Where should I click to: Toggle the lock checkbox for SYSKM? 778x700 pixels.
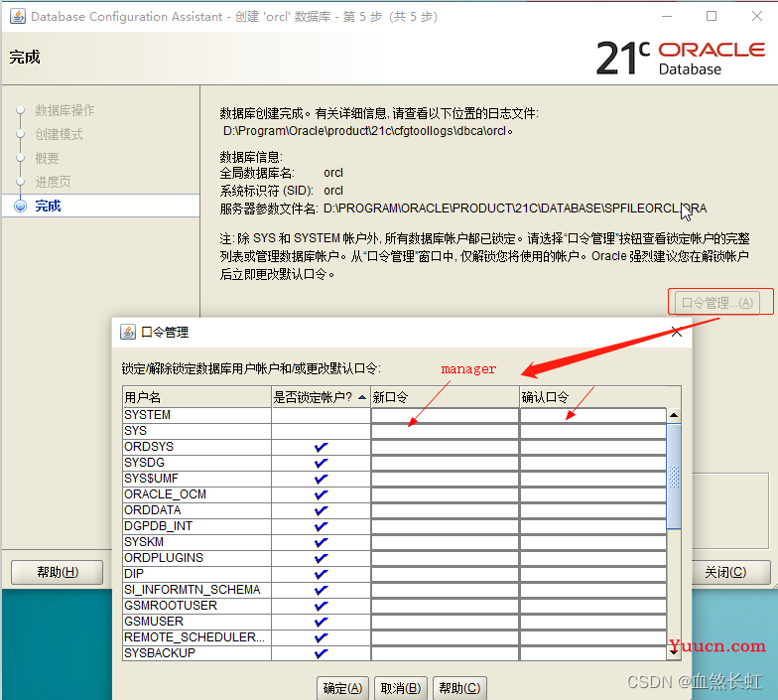pyautogui.click(x=322, y=542)
